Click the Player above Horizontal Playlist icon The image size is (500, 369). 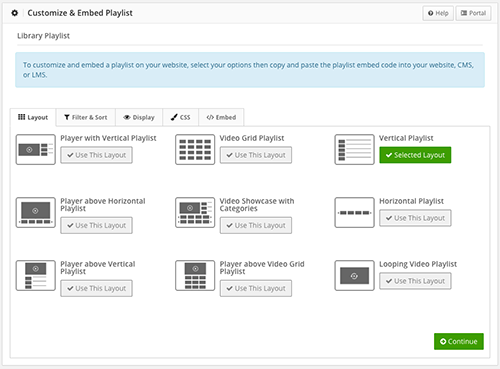(36, 212)
